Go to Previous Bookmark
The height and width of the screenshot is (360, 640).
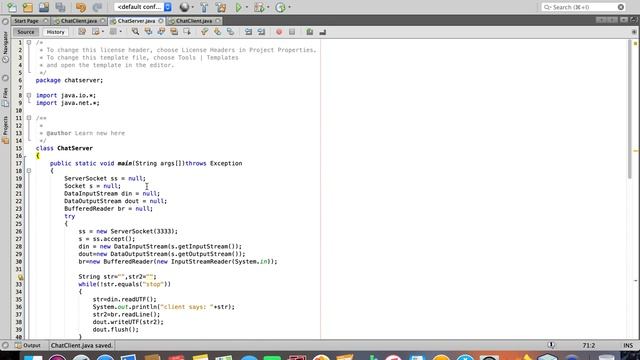[204, 32]
